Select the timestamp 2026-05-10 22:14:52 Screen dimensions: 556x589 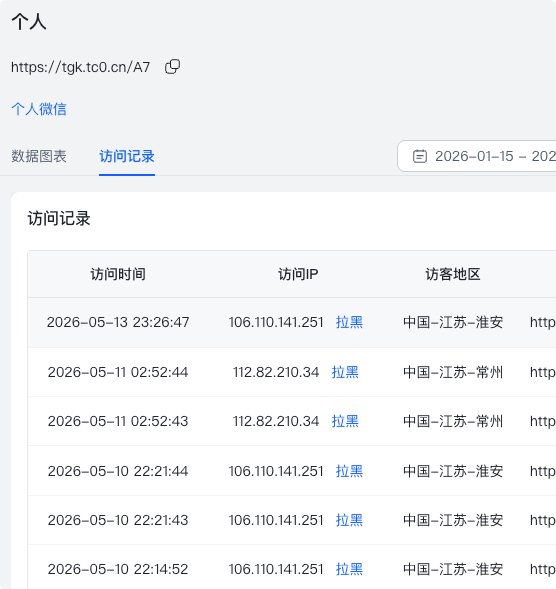118,569
